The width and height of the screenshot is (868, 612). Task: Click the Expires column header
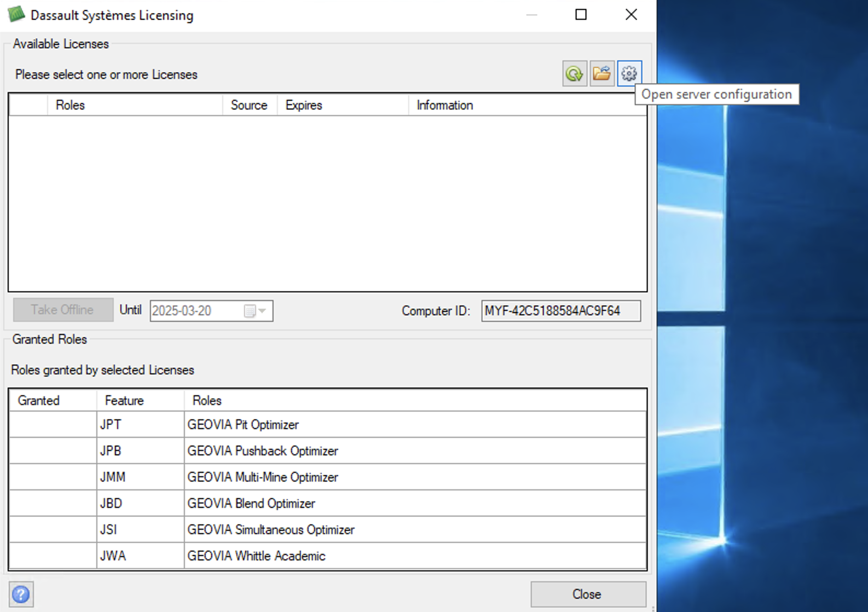coord(343,105)
